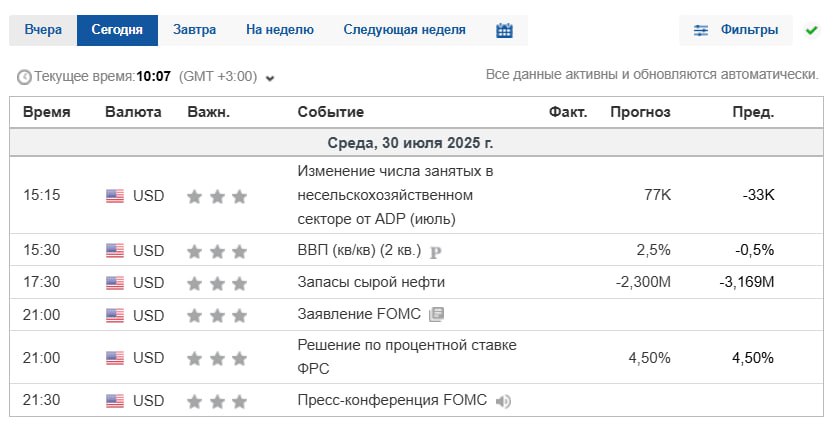Open the Запасы сырой нефти event
Screen dimensions: 834x428
[x=371, y=282]
